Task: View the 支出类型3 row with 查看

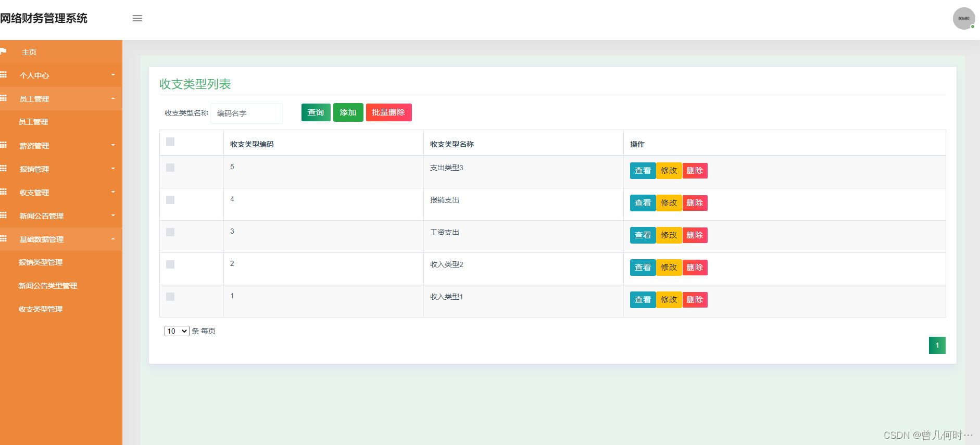Action: coord(643,171)
